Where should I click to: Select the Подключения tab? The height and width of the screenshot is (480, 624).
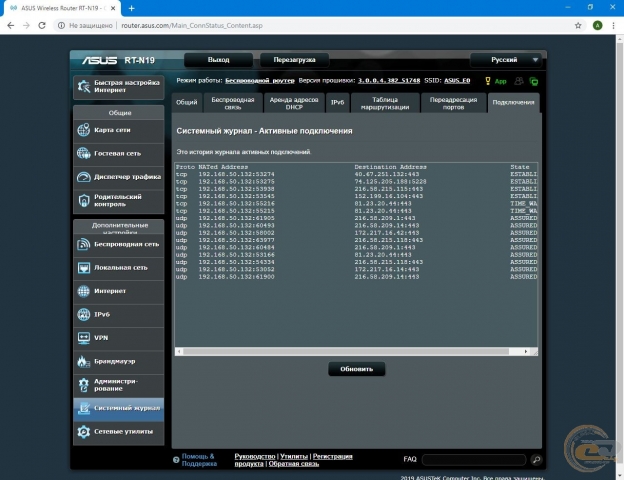pos(513,102)
